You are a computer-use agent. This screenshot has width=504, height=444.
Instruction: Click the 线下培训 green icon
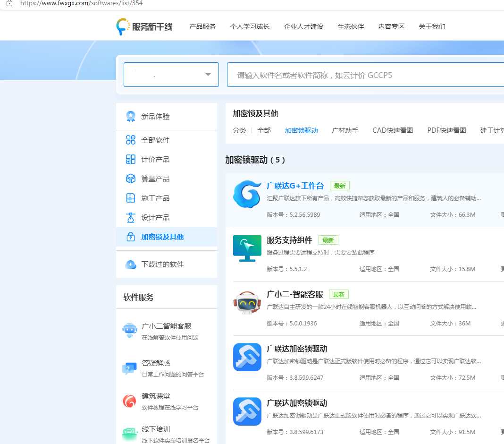[x=130, y=433]
